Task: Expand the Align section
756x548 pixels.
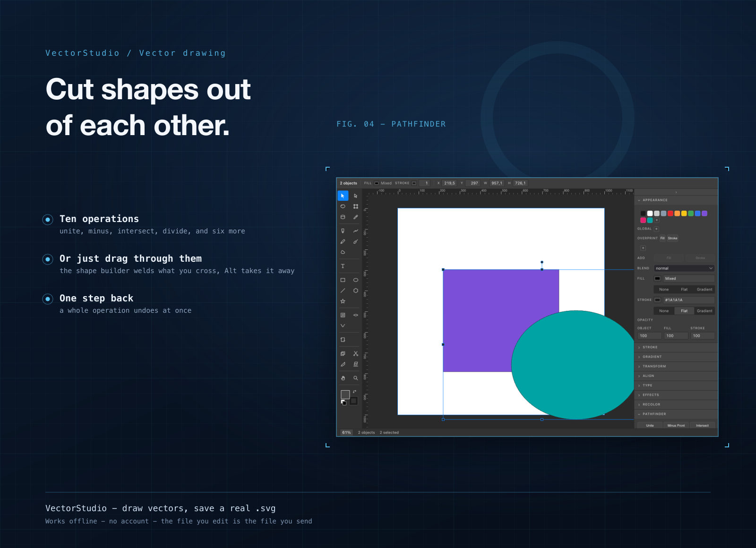Action: (x=676, y=376)
